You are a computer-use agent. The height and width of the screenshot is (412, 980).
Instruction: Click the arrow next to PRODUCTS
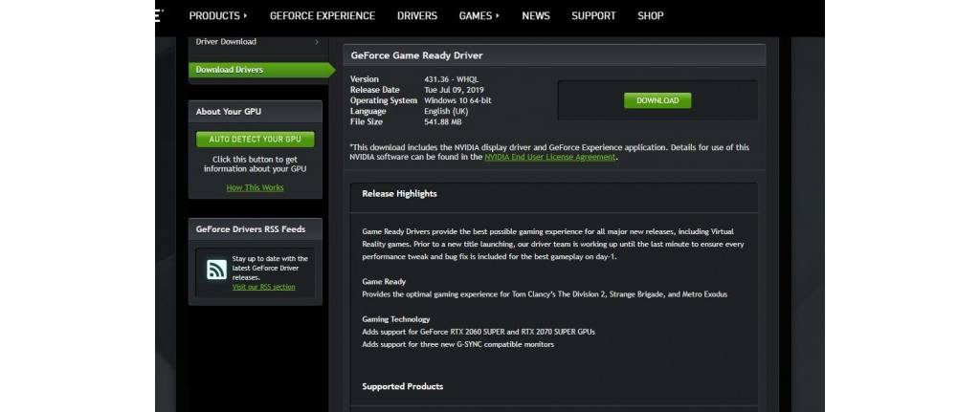coord(246,15)
